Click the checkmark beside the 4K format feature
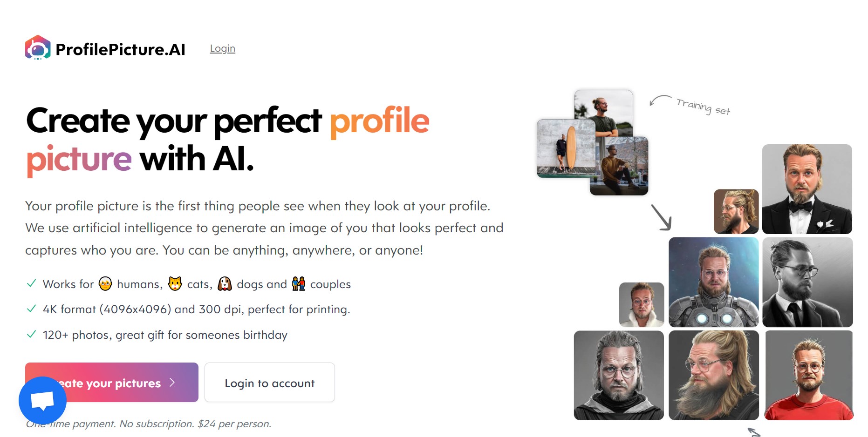 pyautogui.click(x=31, y=308)
